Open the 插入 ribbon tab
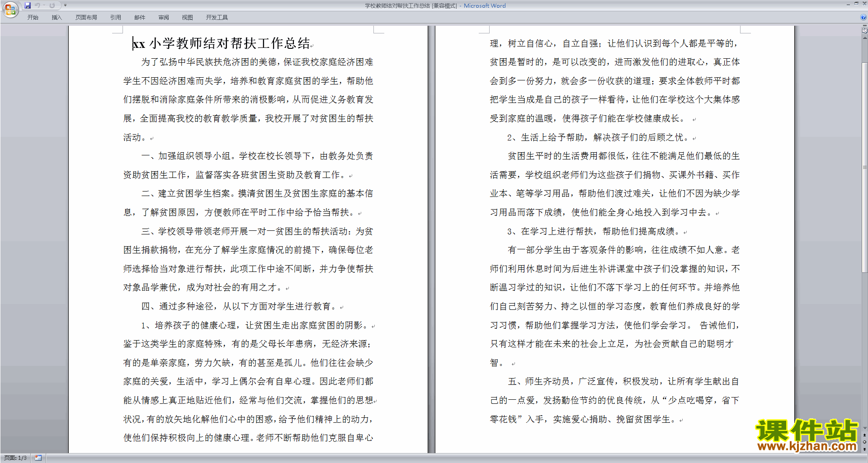 tap(57, 18)
